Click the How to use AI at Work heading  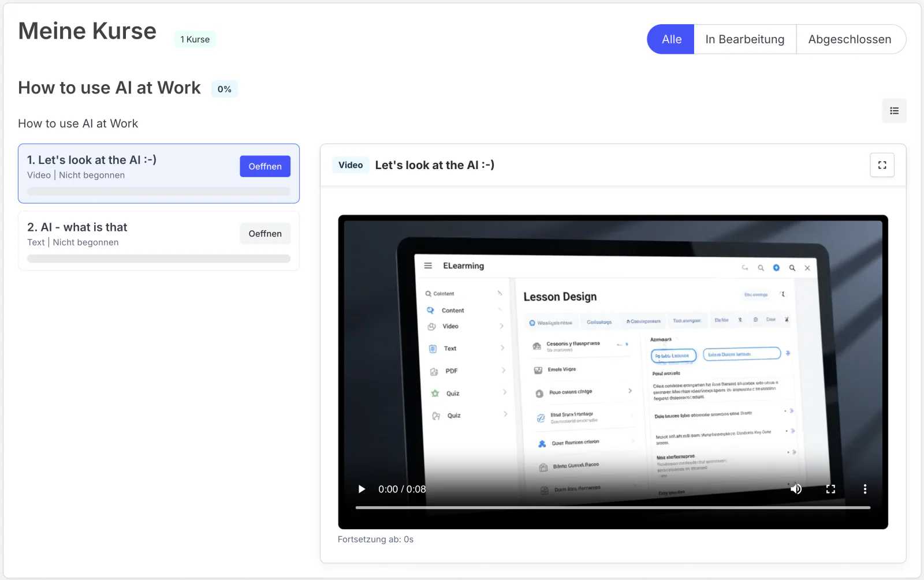pos(109,88)
